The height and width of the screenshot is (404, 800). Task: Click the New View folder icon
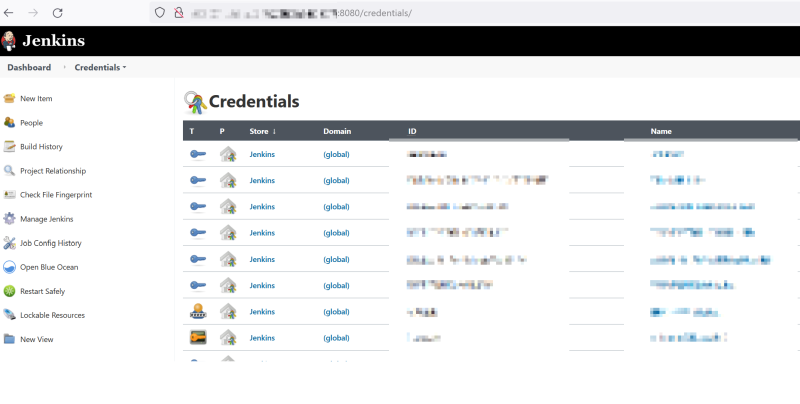tap(9, 339)
